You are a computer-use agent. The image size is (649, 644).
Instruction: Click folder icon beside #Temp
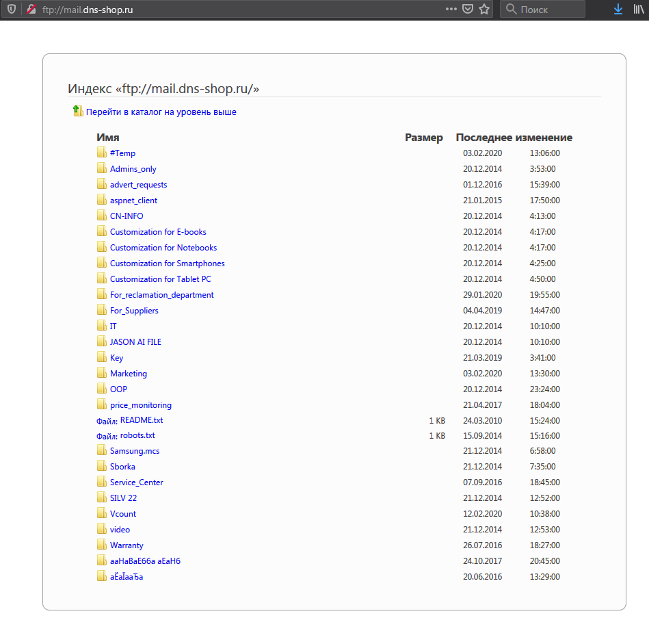coord(102,153)
